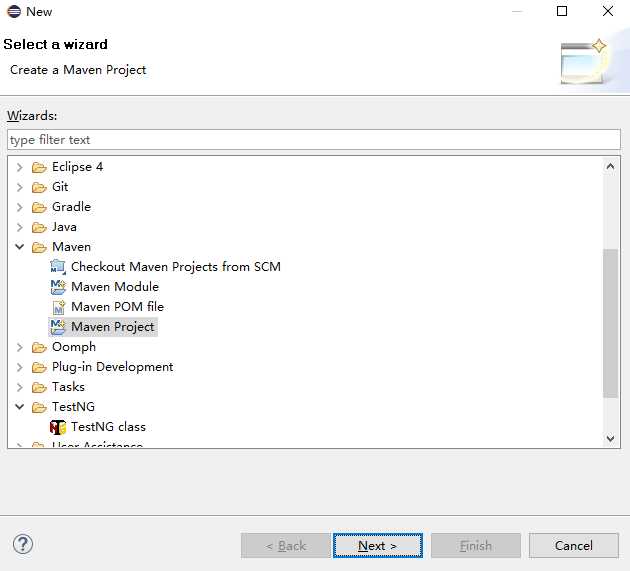
Task: Select the Plug-in Development label
Action: (112, 367)
